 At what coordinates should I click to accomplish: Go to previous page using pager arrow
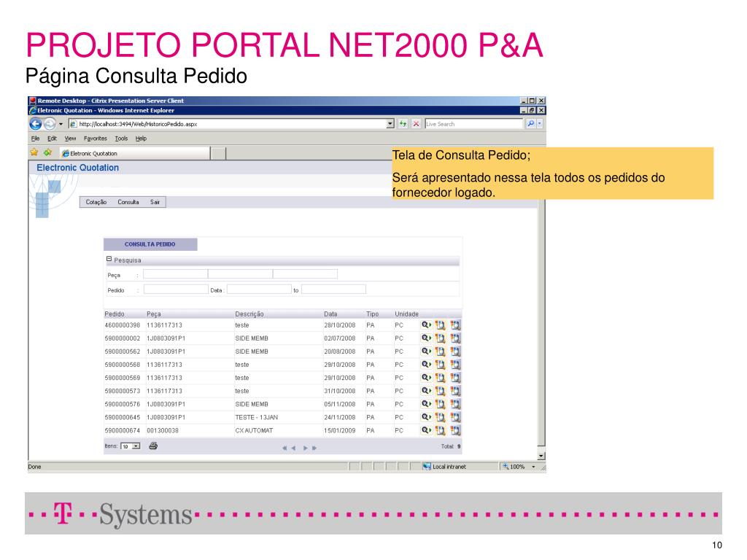(293, 448)
